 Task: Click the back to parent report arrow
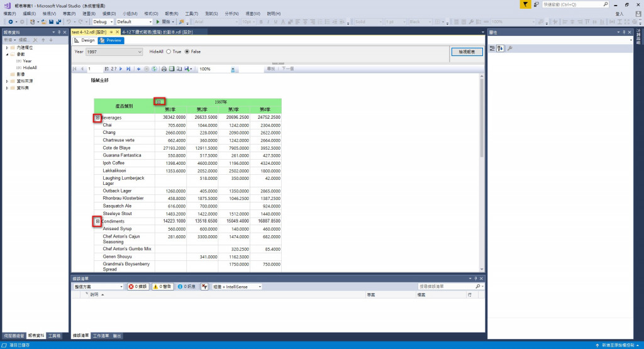139,69
